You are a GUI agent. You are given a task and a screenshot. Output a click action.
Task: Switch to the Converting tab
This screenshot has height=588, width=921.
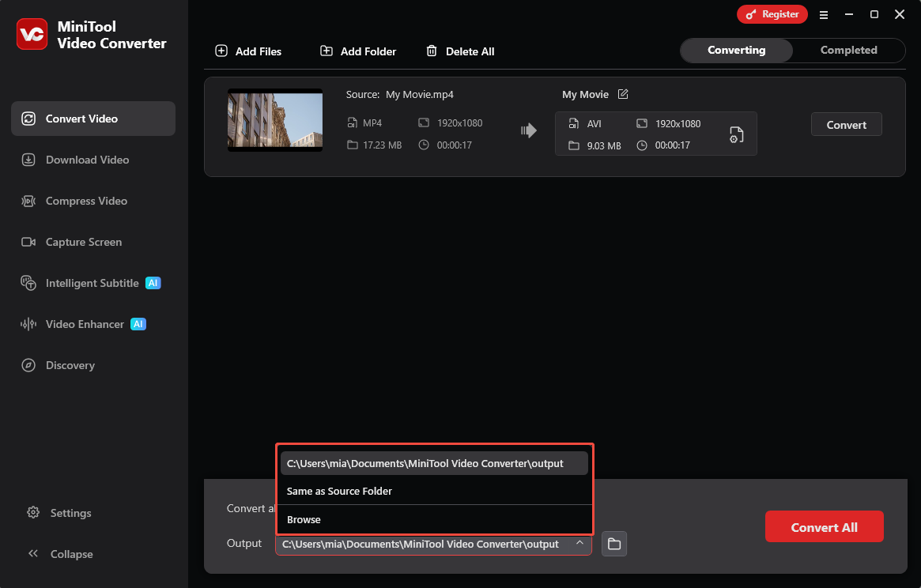tap(737, 50)
